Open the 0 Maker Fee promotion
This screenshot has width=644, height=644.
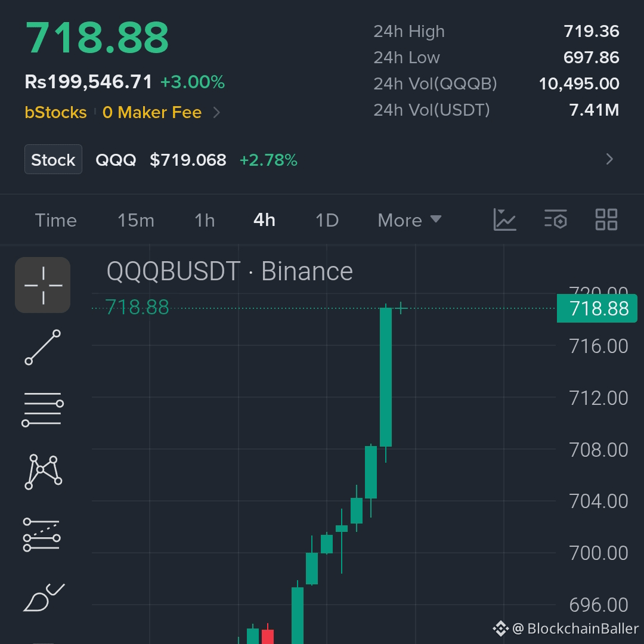point(152,113)
